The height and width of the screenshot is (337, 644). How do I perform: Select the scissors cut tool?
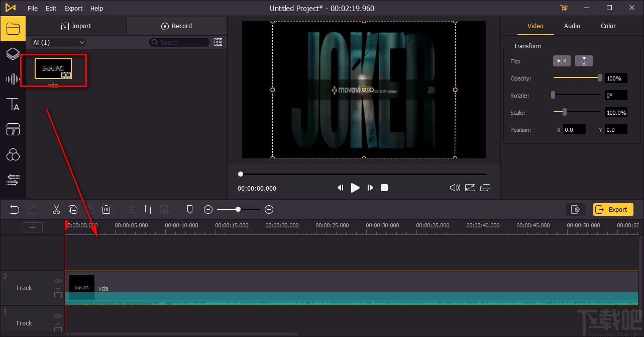click(56, 210)
